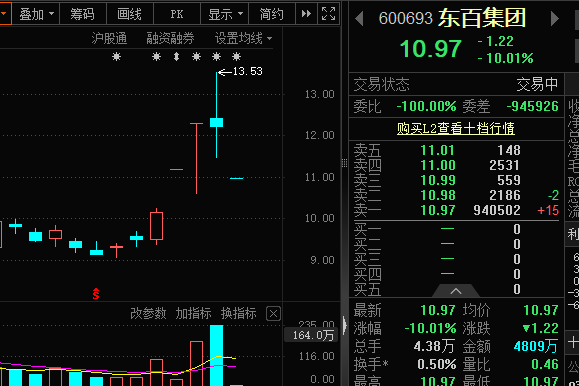Click the 卖三 price 10.99
Screen dimensions: 579x386
pos(438,180)
